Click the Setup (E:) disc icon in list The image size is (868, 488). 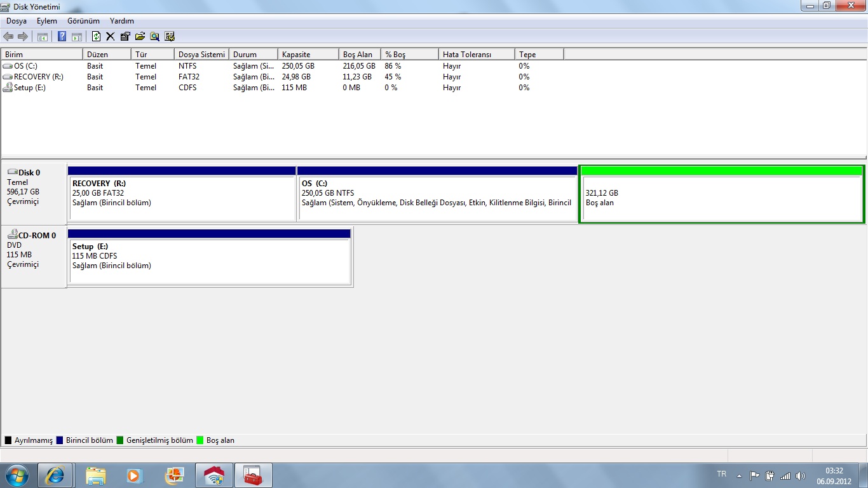[x=8, y=88]
